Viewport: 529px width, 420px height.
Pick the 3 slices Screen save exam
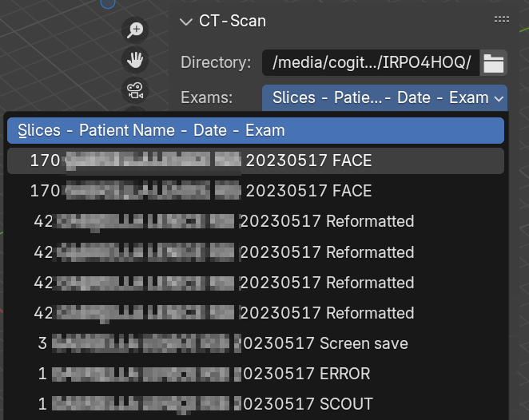coord(256,343)
